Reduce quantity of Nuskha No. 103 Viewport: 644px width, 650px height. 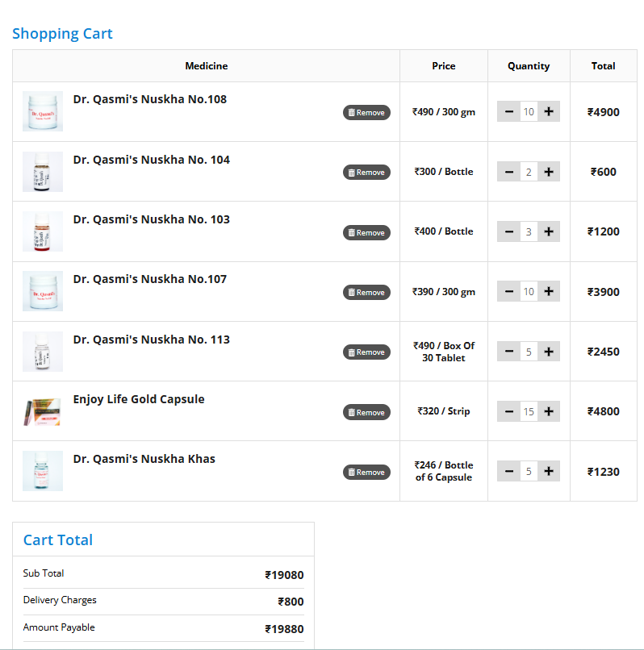pyautogui.click(x=508, y=231)
